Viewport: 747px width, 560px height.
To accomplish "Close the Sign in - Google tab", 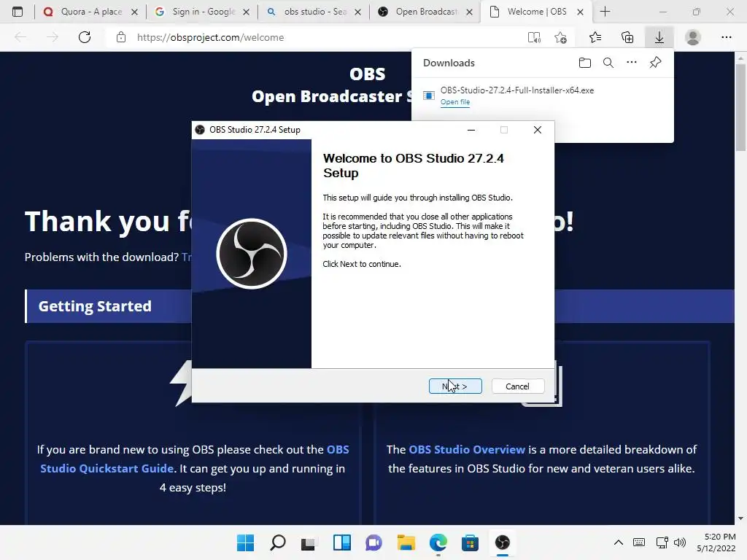I will 247,12.
